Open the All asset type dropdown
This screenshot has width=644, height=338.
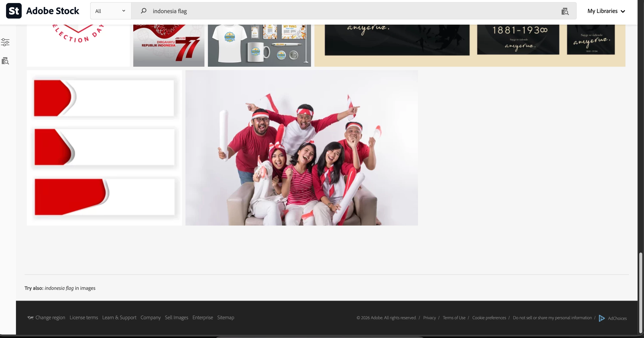coord(110,11)
